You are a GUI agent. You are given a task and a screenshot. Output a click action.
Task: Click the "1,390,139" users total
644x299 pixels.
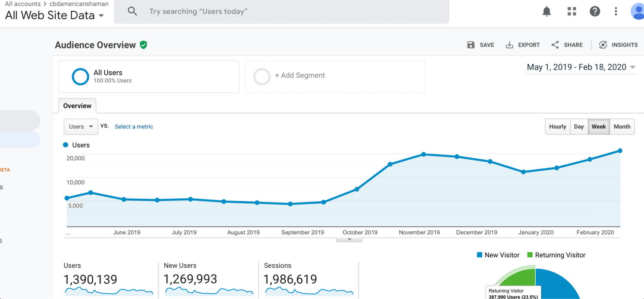(90, 280)
